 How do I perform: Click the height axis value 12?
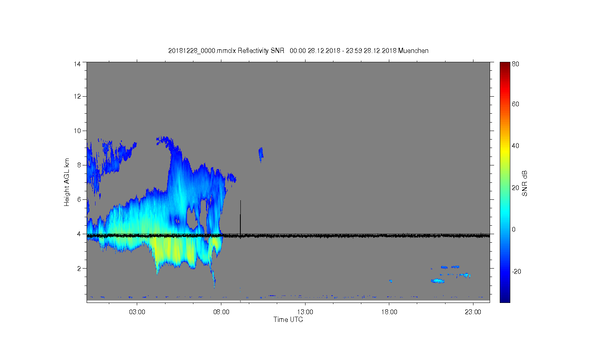[77, 96]
